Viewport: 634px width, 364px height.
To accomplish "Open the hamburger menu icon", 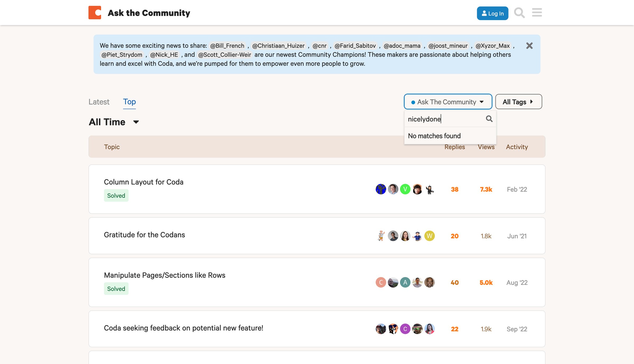I will click(537, 12).
